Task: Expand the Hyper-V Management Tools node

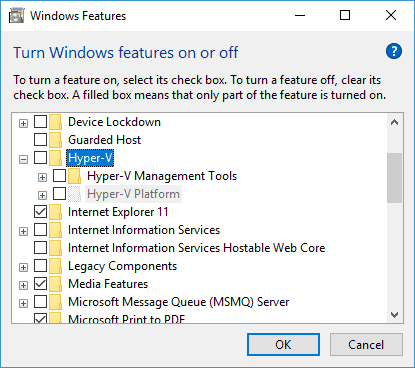Action: 42,178
